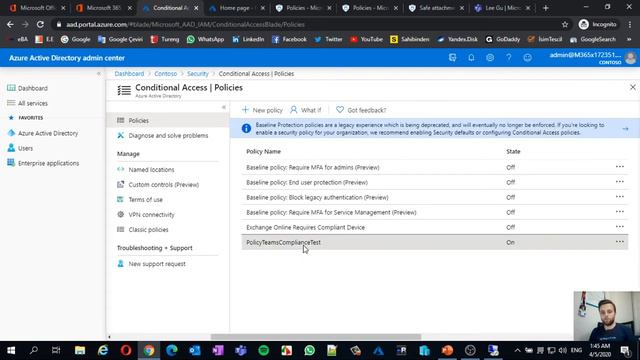Open Spotify from taskbar
Screen dimensions: 640x360
(264, 350)
